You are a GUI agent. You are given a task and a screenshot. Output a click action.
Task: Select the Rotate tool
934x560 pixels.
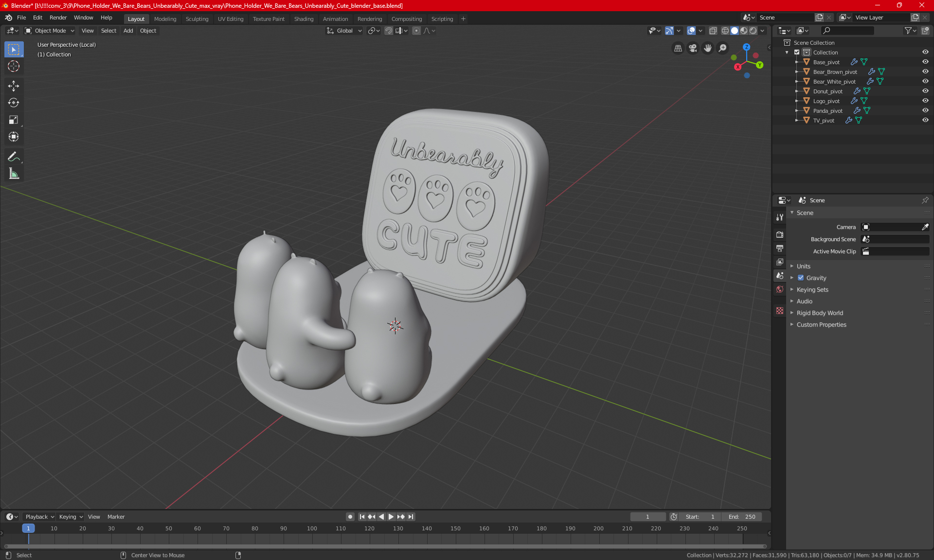pos(14,103)
